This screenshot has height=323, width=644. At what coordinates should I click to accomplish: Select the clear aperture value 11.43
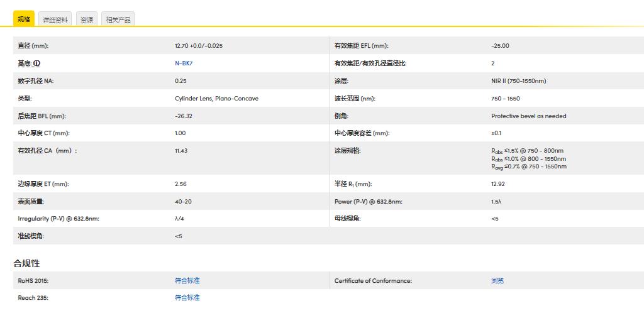coord(181,151)
